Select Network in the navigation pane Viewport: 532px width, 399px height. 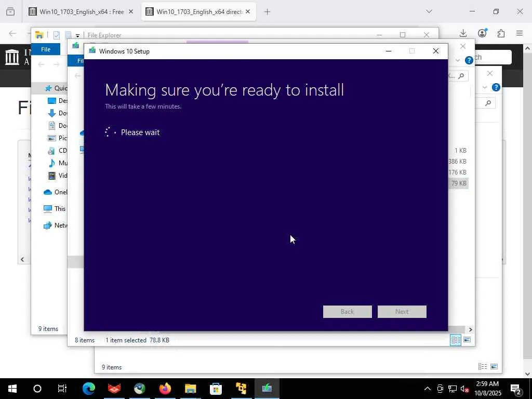coord(56,225)
